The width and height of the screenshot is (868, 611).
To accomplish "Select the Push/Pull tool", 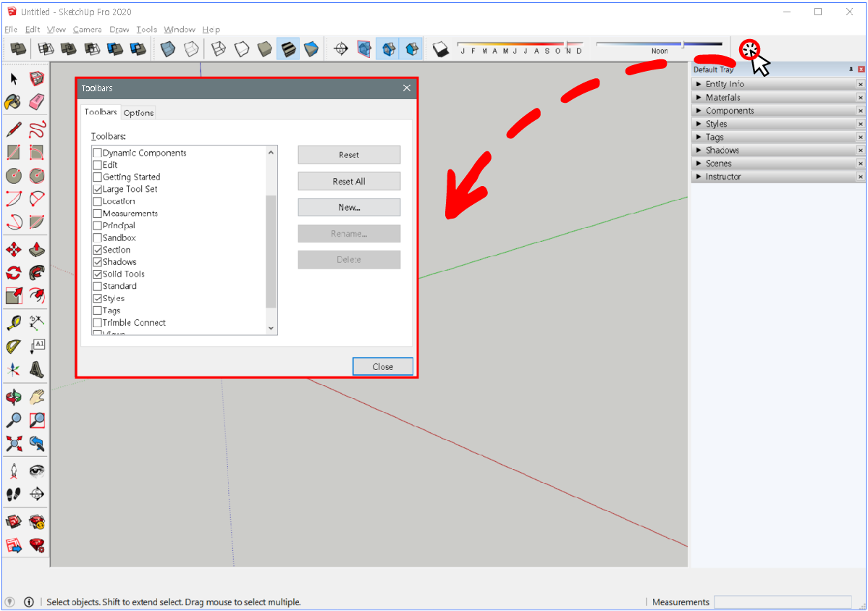I will coord(36,250).
